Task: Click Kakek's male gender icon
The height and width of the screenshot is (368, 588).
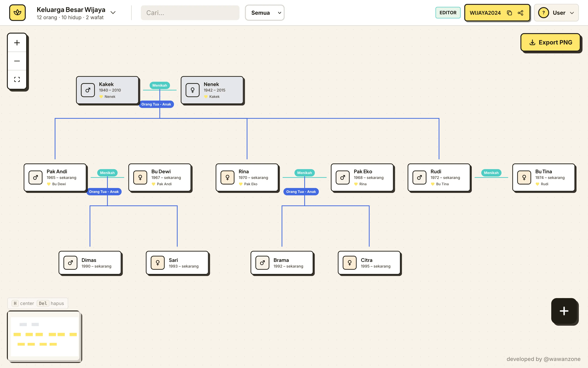Action: click(88, 90)
